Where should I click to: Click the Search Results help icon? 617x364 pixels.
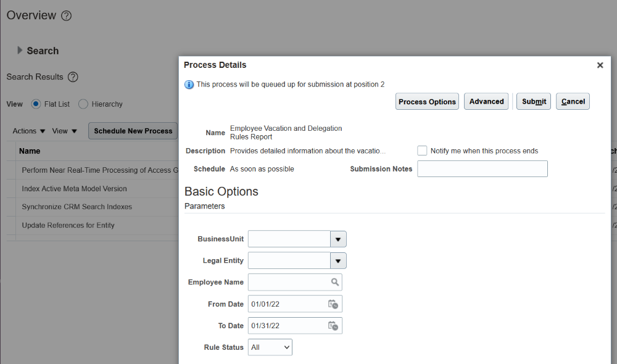tap(73, 77)
